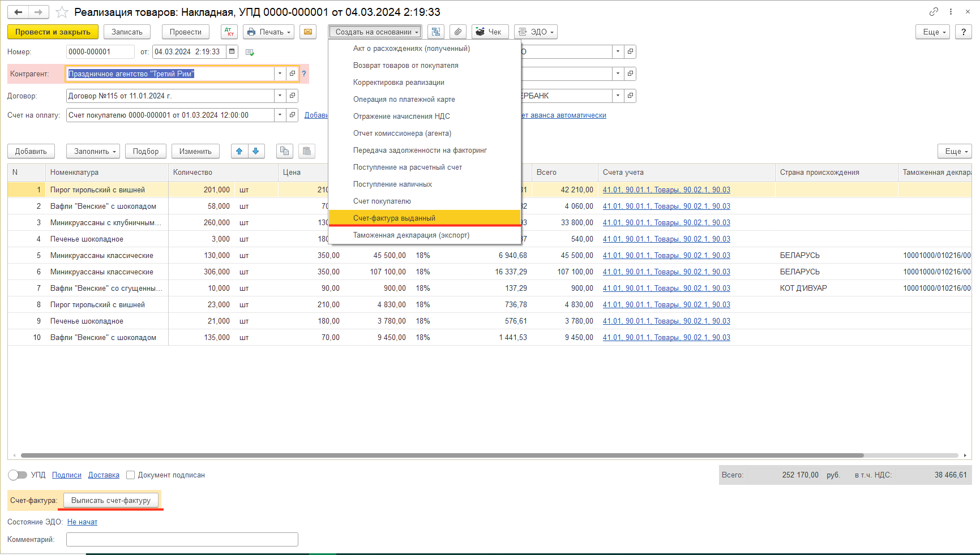The image size is (980, 555).
Task: Click Выписать счет-фактуру button
Action: point(111,500)
